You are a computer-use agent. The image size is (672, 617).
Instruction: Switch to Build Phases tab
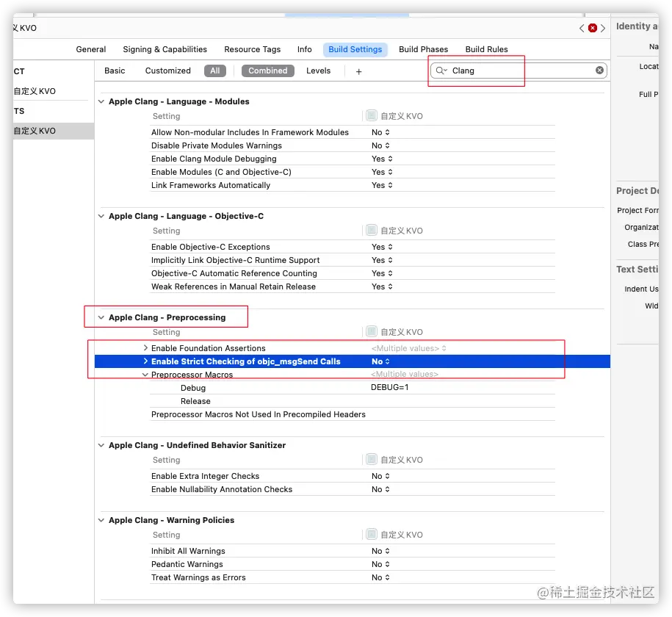click(x=424, y=49)
